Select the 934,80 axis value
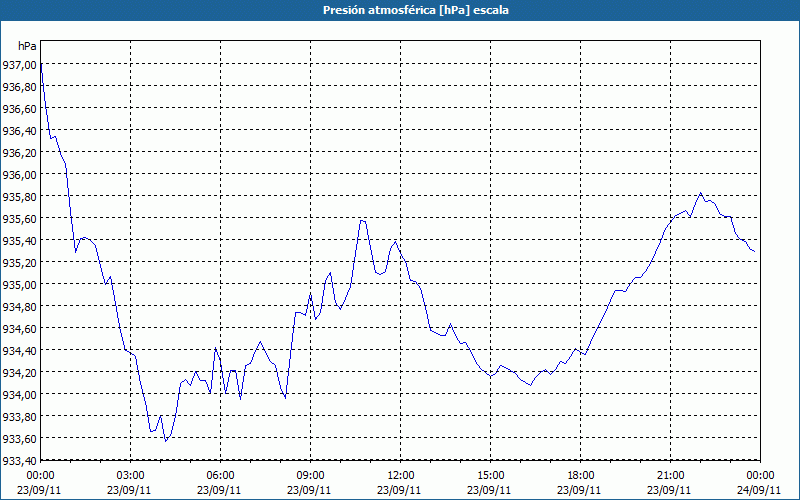This screenshot has height=500, width=800. click(x=20, y=306)
